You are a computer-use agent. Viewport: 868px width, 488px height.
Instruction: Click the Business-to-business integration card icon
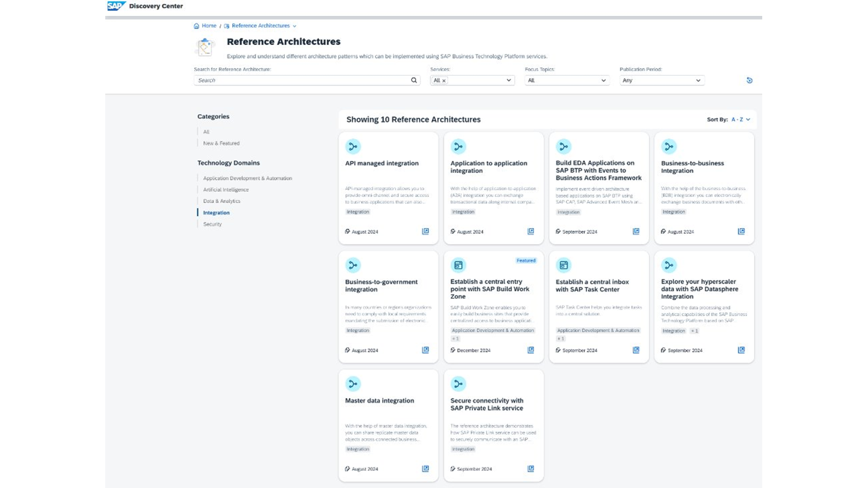click(x=669, y=146)
